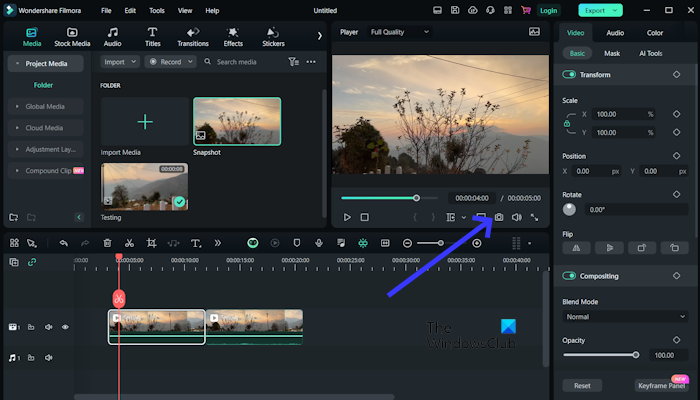
Task: Open the Tools menu
Action: [x=157, y=10]
